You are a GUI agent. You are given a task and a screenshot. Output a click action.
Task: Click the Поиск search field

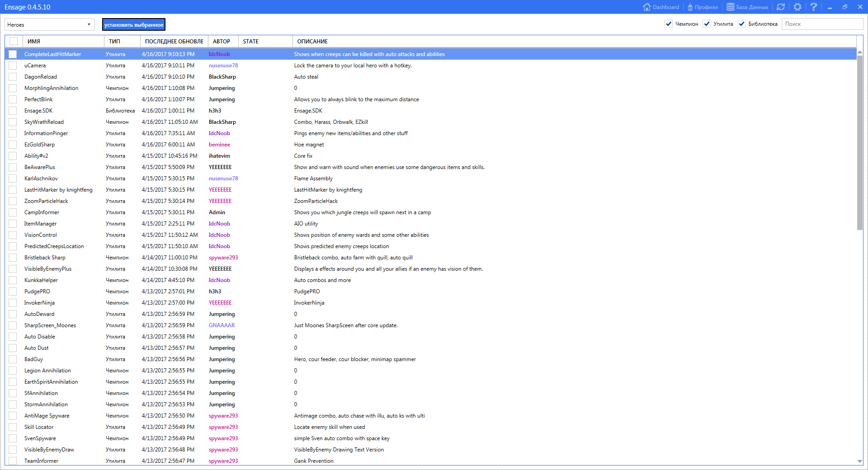pyautogui.click(x=822, y=24)
